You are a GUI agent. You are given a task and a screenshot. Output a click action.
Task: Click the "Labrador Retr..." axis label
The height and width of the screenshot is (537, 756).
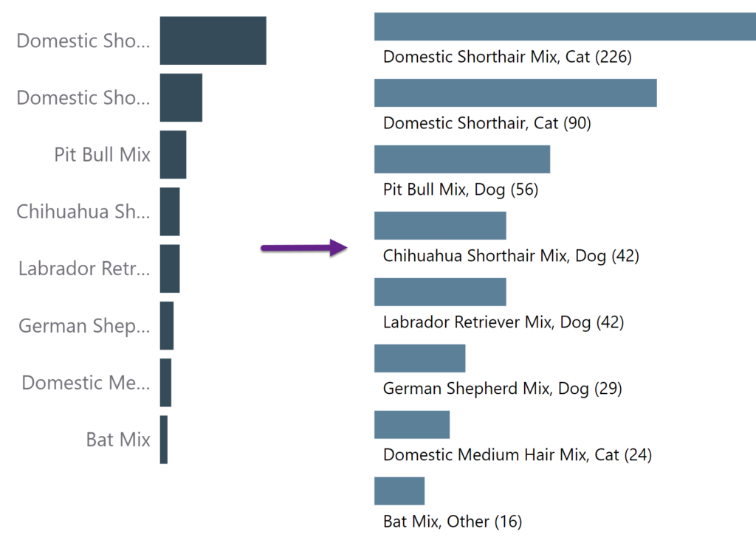point(84,268)
